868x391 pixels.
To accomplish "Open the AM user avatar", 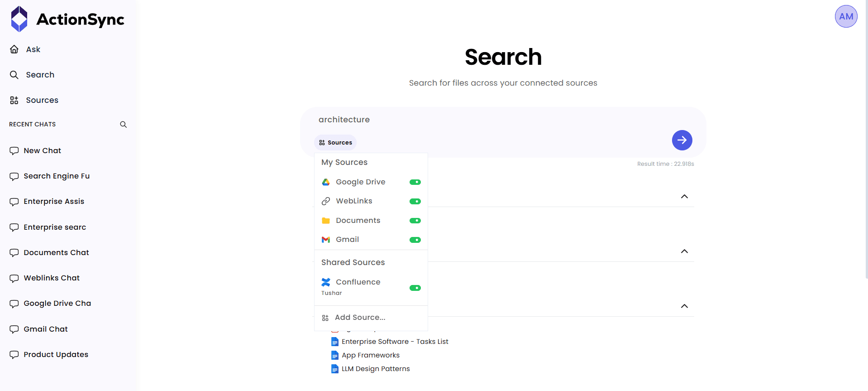I will [x=846, y=17].
